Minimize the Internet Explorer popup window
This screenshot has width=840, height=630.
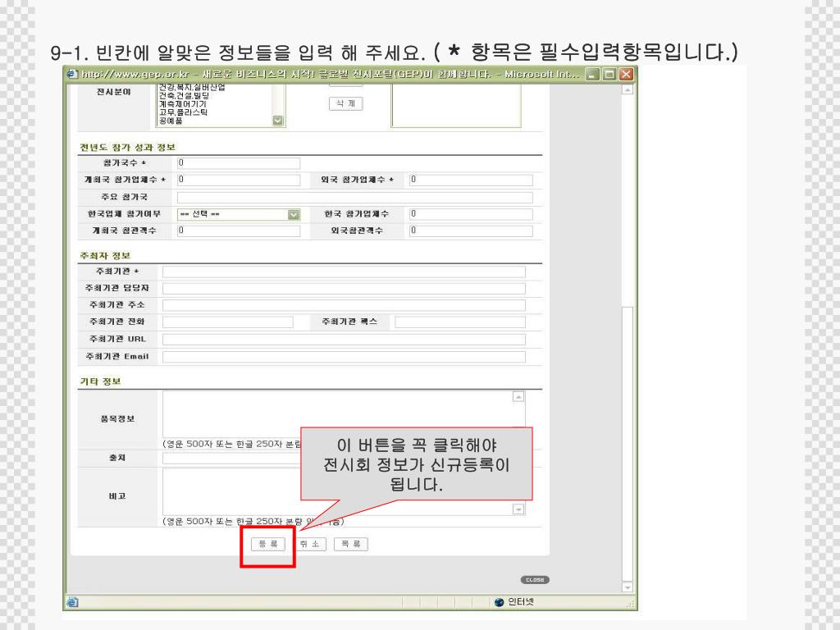click(x=592, y=74)
